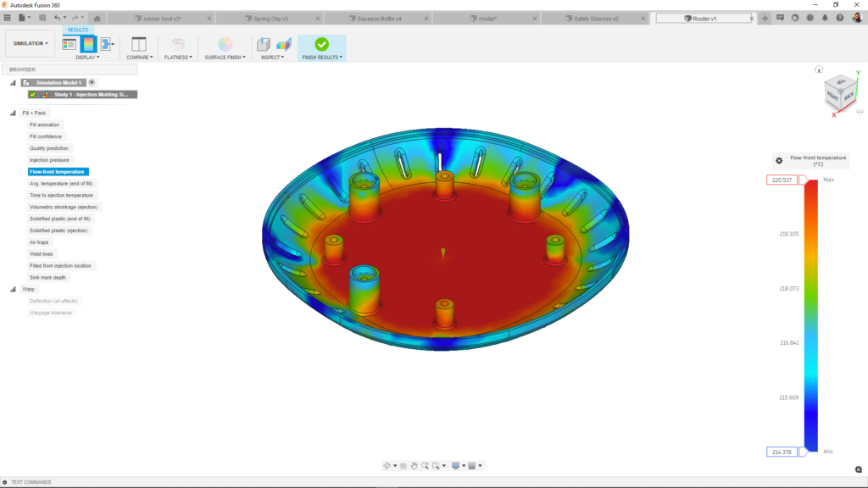Click the results legend display icon
This screenshot has width=868, height=488.
(70, 44)
